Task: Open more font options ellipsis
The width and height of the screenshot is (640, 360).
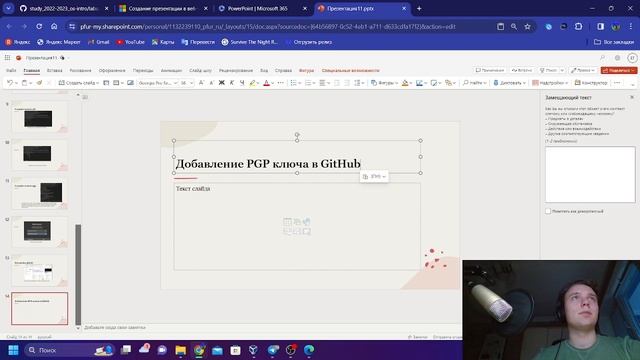Action: click(x=280, y=83)
